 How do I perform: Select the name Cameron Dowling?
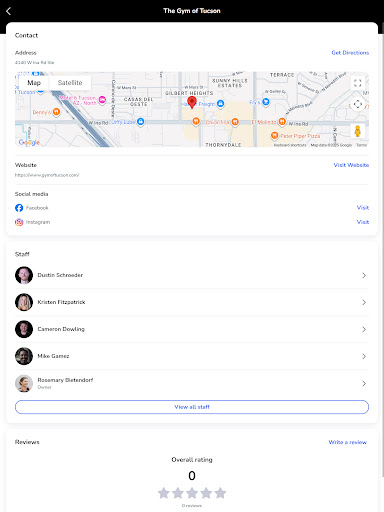[x=61, y=329]
